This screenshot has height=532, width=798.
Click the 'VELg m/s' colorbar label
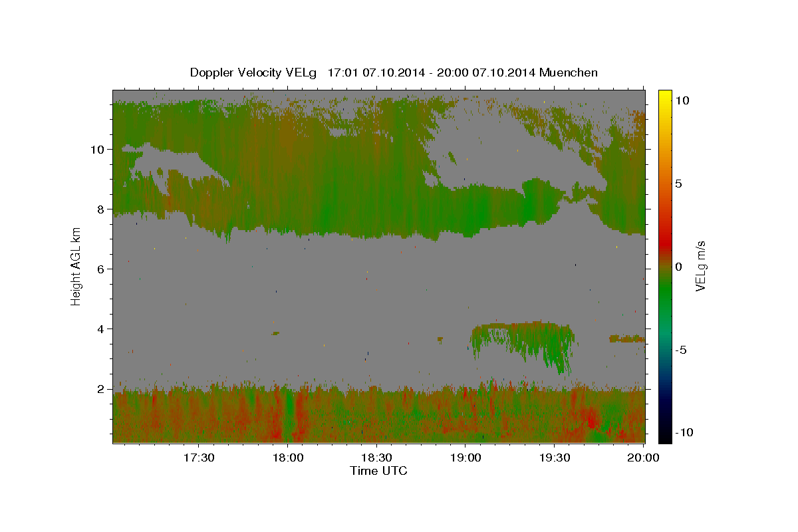coord(700,266)
